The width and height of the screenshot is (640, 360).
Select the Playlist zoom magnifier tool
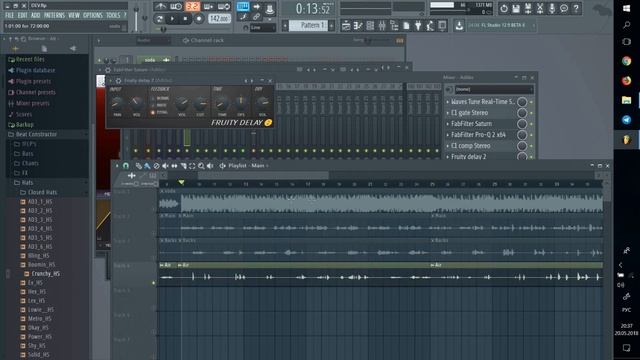coord(201,166)
